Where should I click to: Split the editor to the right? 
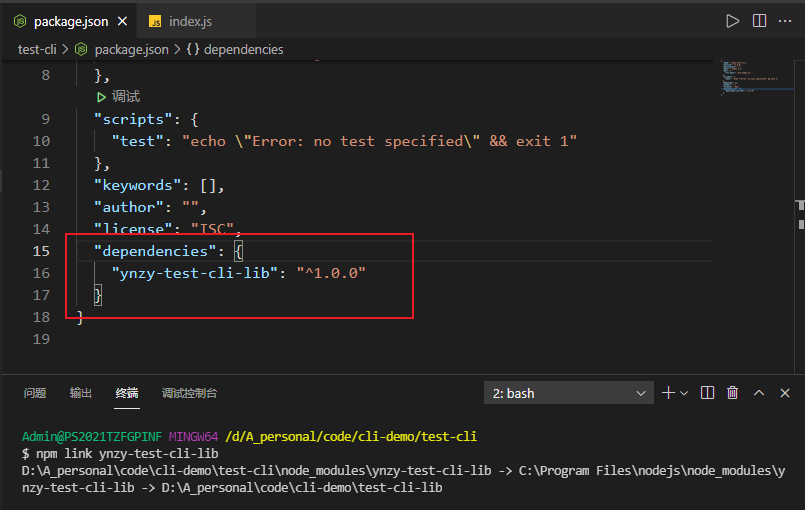(759, 21)
